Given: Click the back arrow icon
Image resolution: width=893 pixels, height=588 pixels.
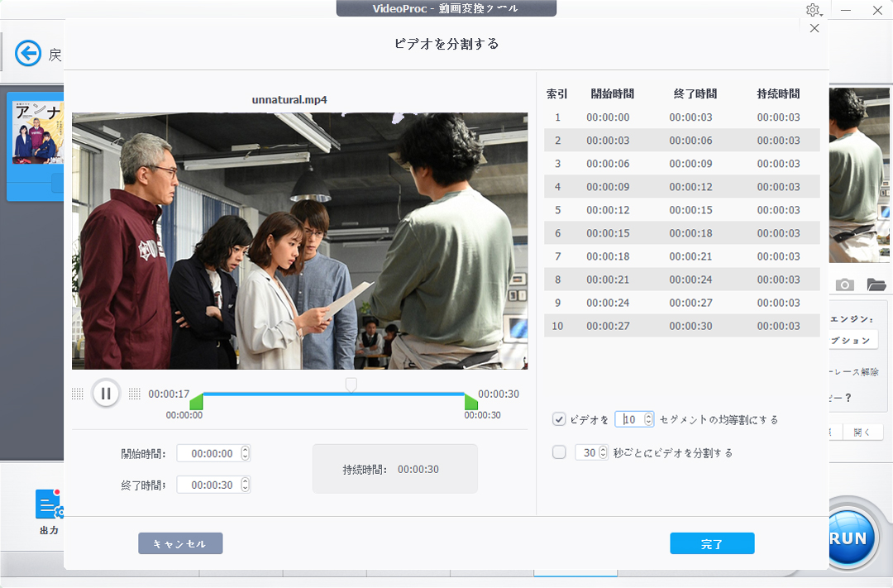Looking at the screenshot, I should [x=28, y=54].
